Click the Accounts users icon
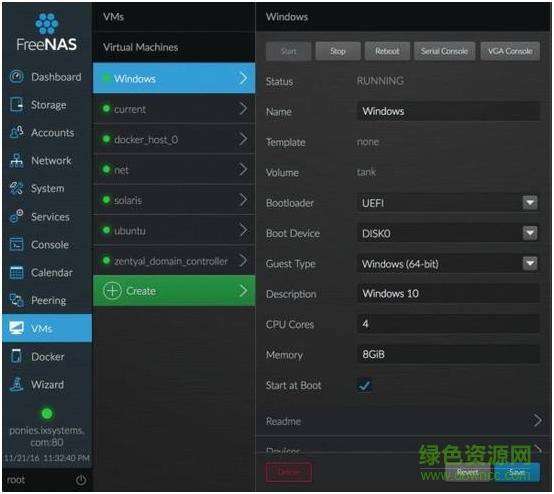The height and width of the screenshot is (494, 554). (x=17, y=132)
